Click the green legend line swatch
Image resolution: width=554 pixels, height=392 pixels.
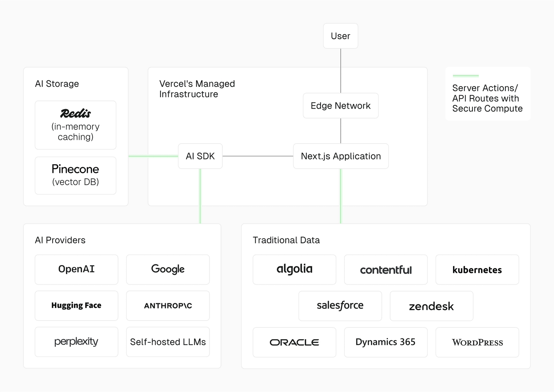pyautogui.click(x=465, y=76)
